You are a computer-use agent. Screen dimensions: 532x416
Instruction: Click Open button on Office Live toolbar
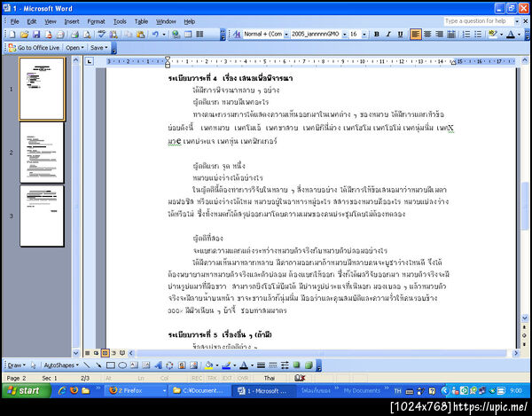tap(74, 48)
